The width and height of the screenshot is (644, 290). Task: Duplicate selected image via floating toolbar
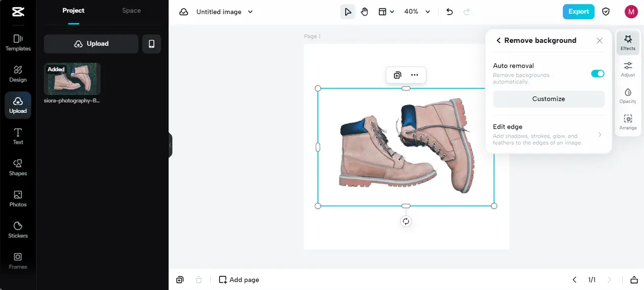click(x=398, y=75)
